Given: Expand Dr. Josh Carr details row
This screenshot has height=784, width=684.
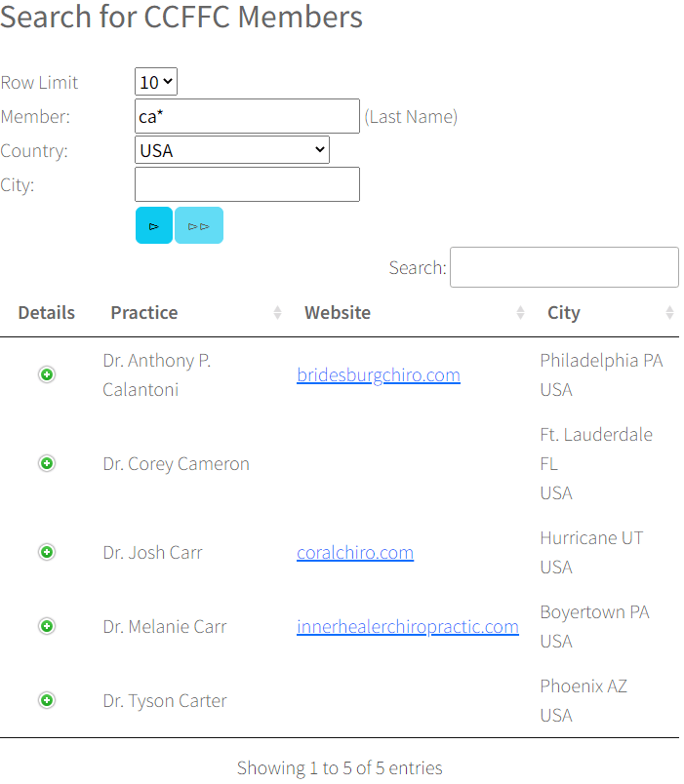Looking at the screenshot, I should [x=47, y=552].
